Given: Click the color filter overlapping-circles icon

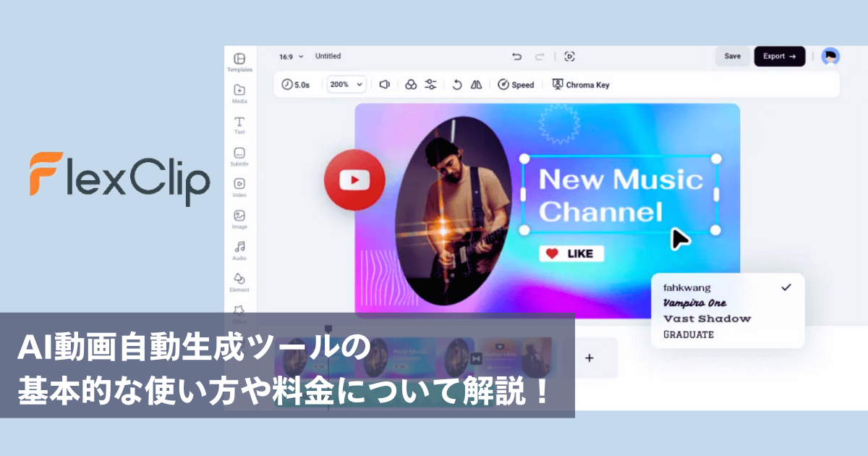Looking at the screenshot, I should click(411, 85).
